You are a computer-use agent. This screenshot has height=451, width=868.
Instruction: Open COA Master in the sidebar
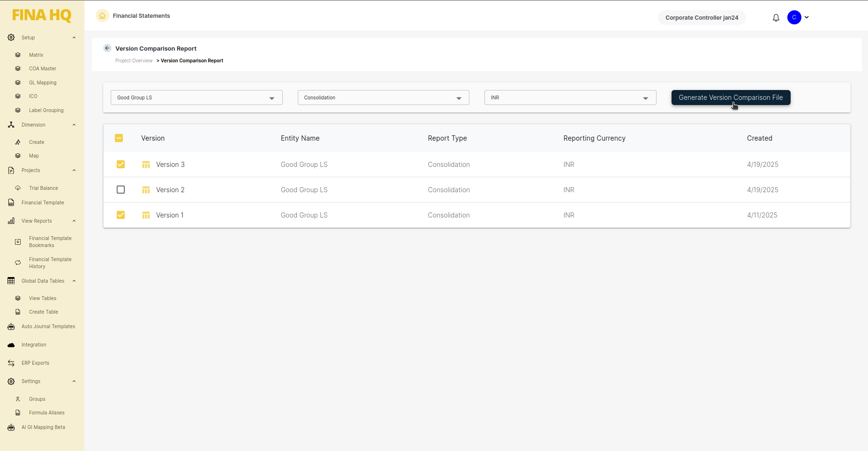tap(42, 68)
